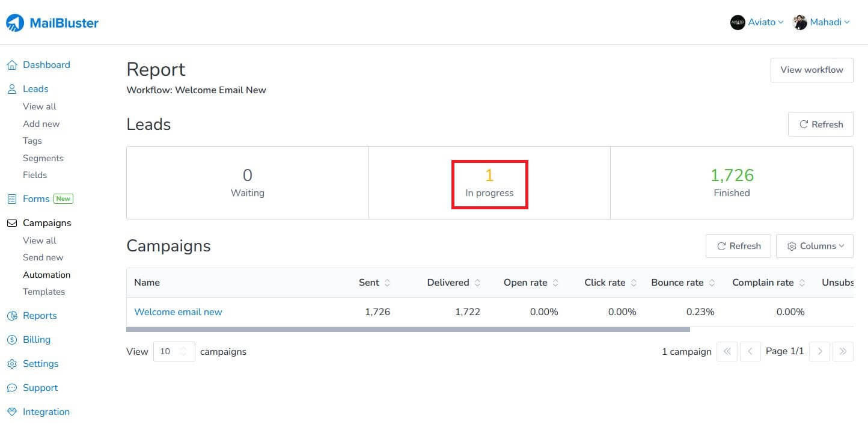
Task: Select Automation in the Campaigns sidebar menu
Action: (x=46, y=274)
